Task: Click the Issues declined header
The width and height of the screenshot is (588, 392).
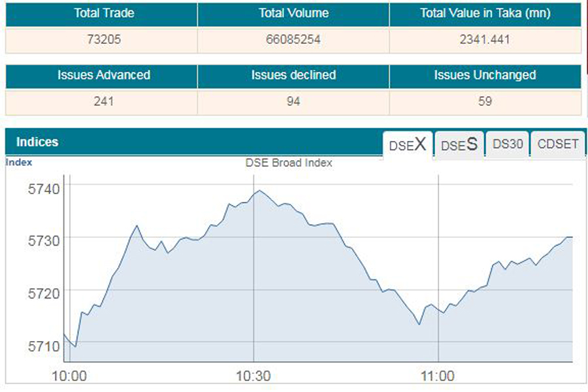Action: click(x=293, y=75)
